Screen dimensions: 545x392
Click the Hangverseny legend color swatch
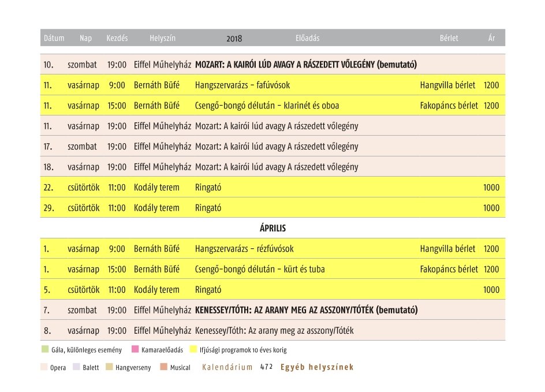pos(109,367)
